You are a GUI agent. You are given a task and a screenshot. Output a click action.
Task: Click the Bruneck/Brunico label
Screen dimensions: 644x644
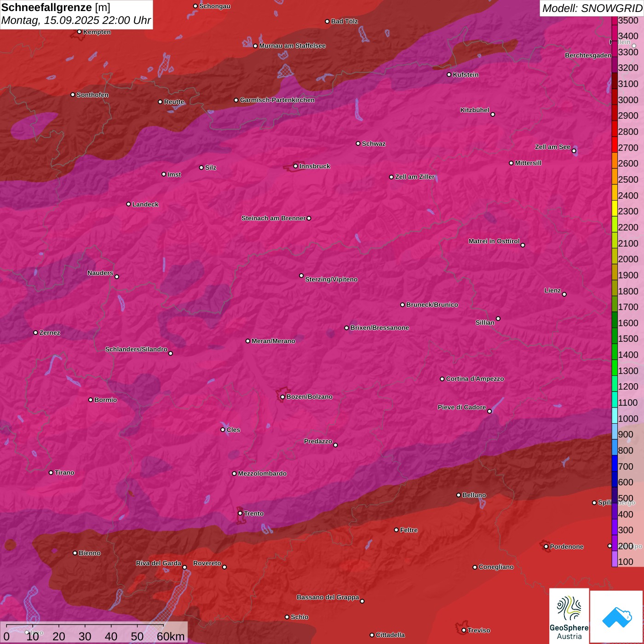[x=432, y=305]
